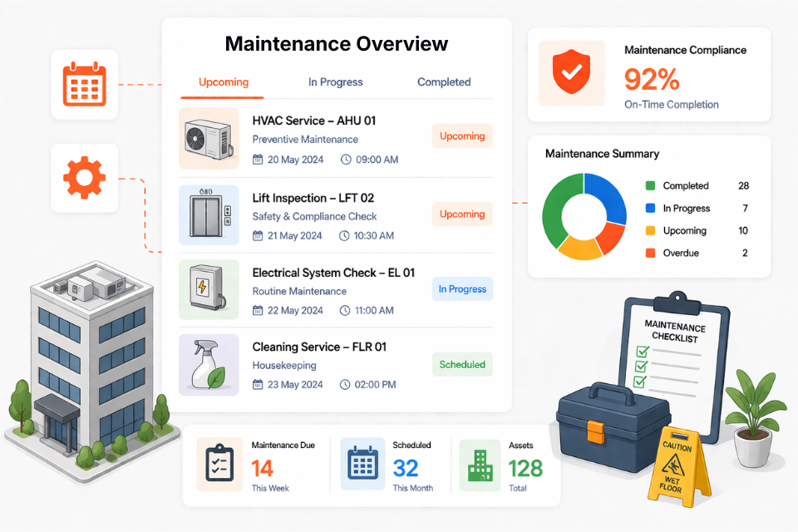The height and width of the screenshot is (532, 798).
Task: Open the electrical panel box thumbnail
Action: click(209, 289)
